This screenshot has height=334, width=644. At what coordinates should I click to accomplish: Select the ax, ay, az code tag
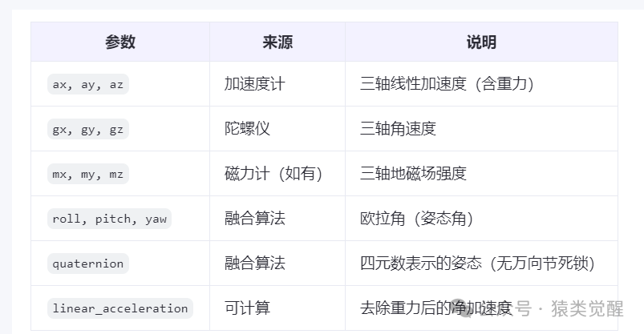88,84
